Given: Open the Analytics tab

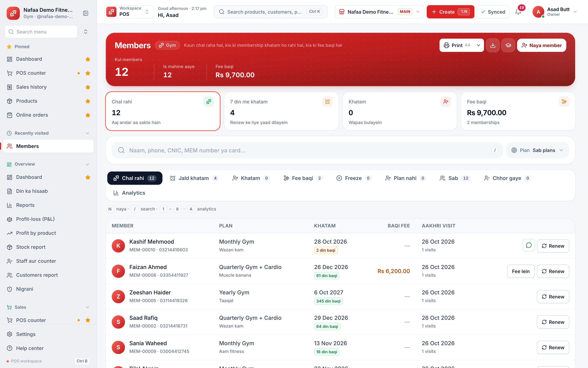Looking at the screenshot, I should [129, 193].
